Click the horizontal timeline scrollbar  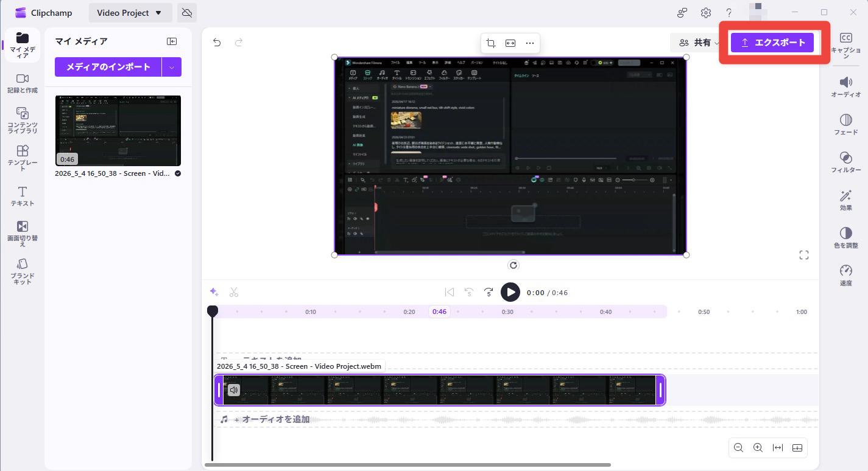408,465
